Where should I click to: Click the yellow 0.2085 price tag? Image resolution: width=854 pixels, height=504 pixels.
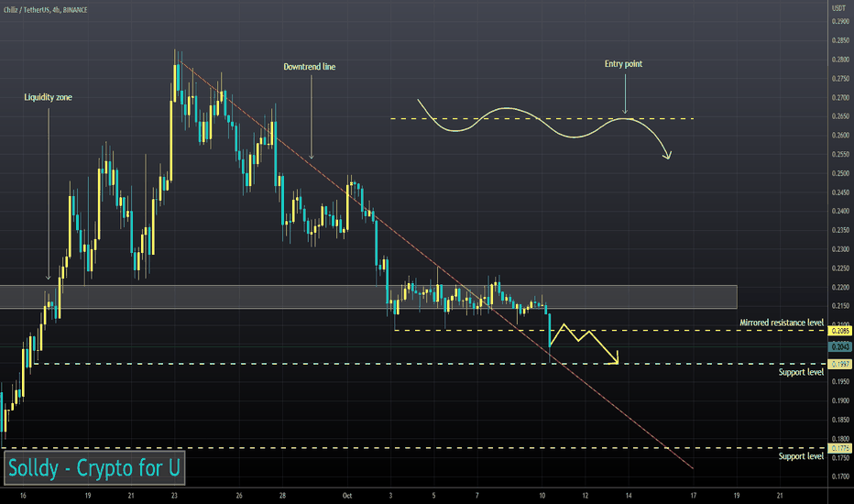839,331
